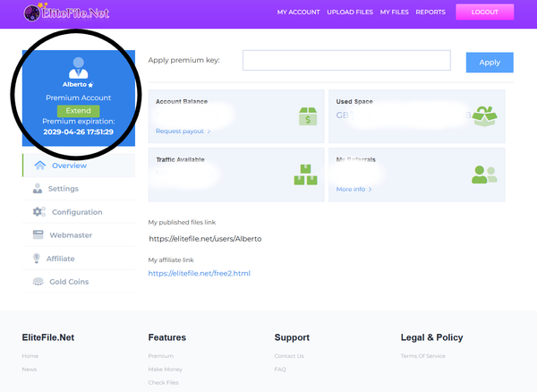Follow the Request payout link
This screenshot has width=537, height=392.
pyautogui.click(x=183, y=131)
